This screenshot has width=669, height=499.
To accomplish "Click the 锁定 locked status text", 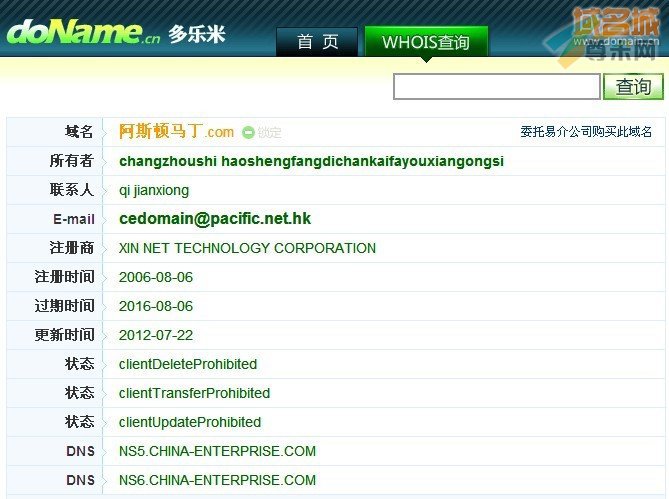I will click(x=270, y=133).
